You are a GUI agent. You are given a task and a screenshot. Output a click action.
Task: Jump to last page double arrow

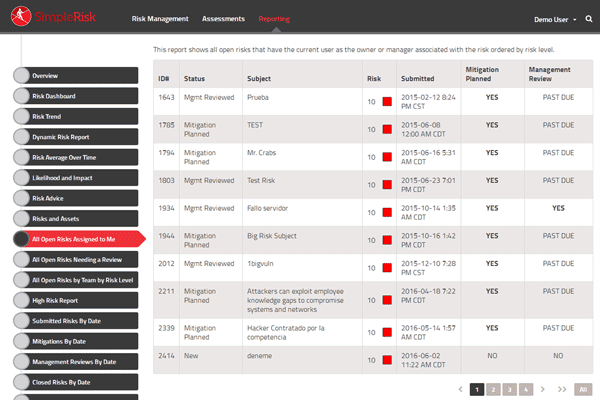click(x=561, y=388)
